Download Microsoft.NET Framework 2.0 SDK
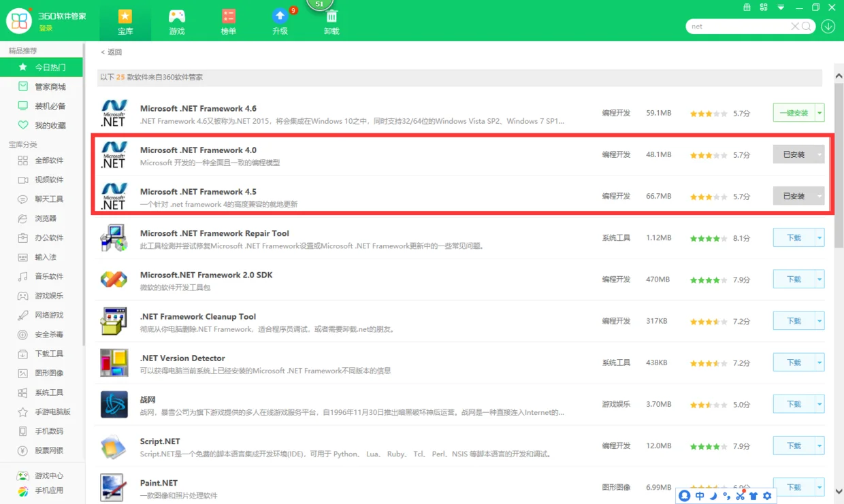The image size is (844, 504). pyautogui.click(x=794, y=280)
